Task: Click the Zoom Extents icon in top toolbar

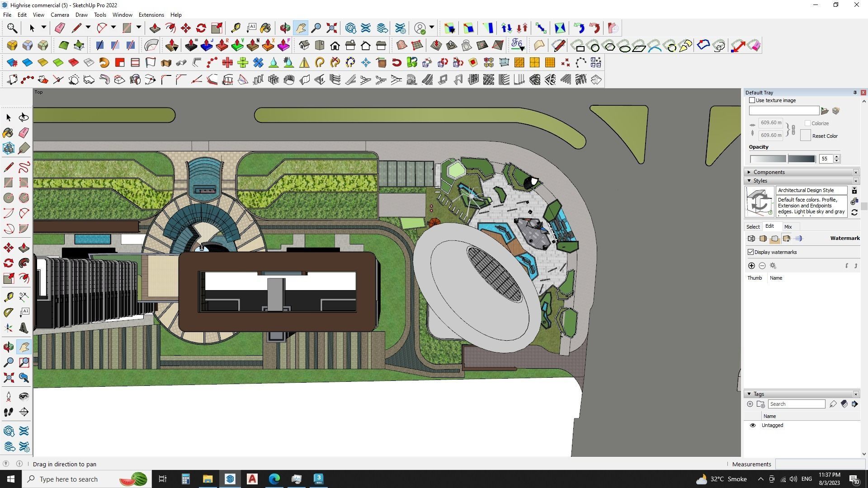Action: pos(331,28)
